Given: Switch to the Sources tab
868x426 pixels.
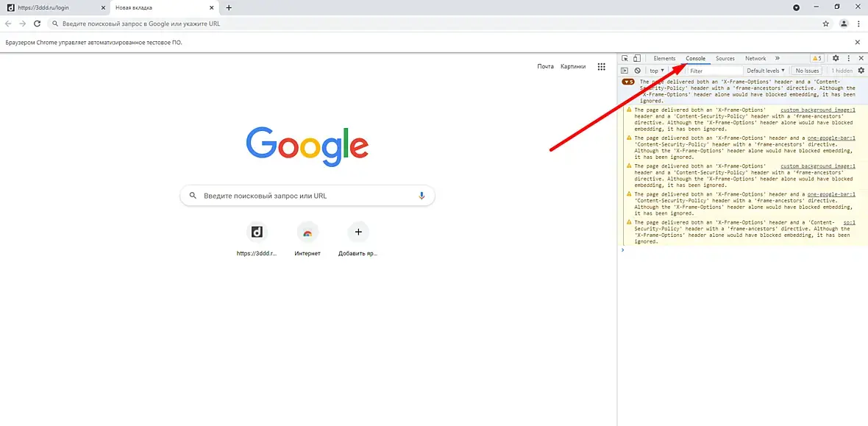Looking at the screenshot, I should click(725, 58).
